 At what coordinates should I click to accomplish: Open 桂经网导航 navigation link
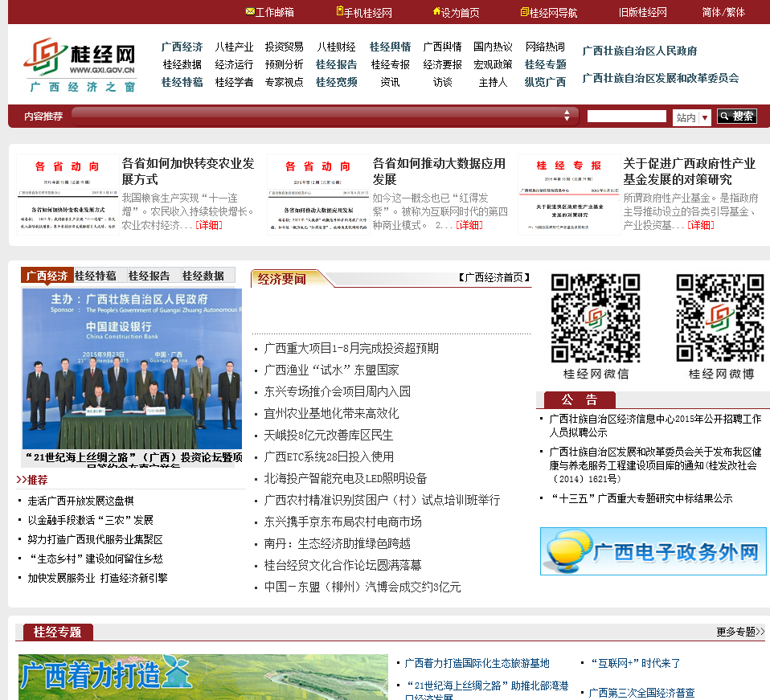pos(548,12)
